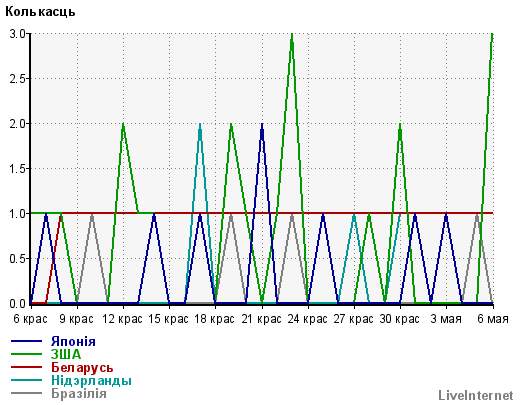The height and width of the screenshot is (405, 520).
Task: Click the green ЗША legend line swatch
Action: (26, 354)
